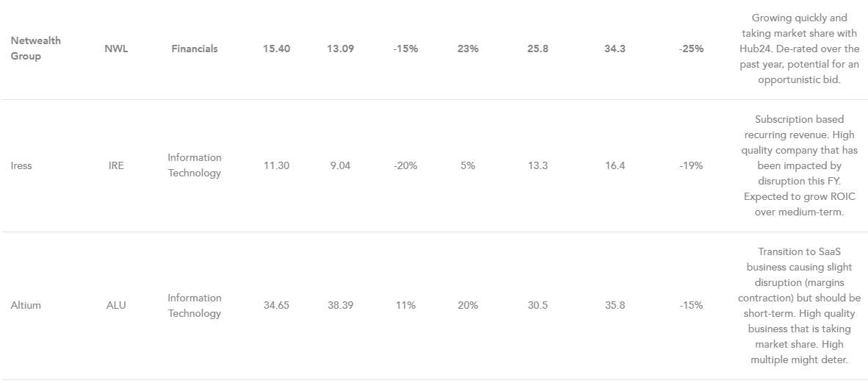Select the 34.3 value for Netwealth
The width and height of the screenshot is (868, 383).
click(615, 49)
